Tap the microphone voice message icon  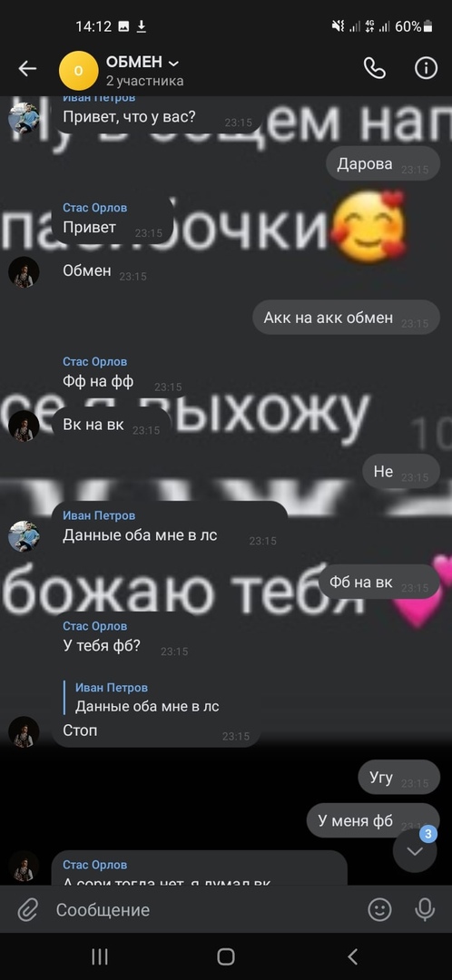pyautogui.click(x=425, y=909)
